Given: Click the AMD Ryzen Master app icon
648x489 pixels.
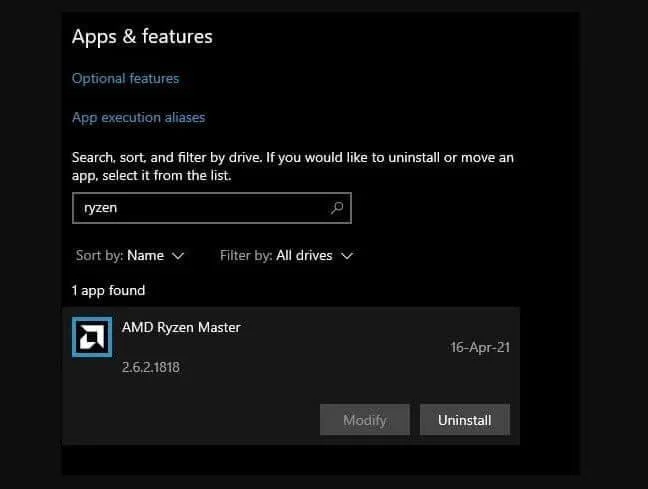Looking at the screenshot, I should point(92,337).
